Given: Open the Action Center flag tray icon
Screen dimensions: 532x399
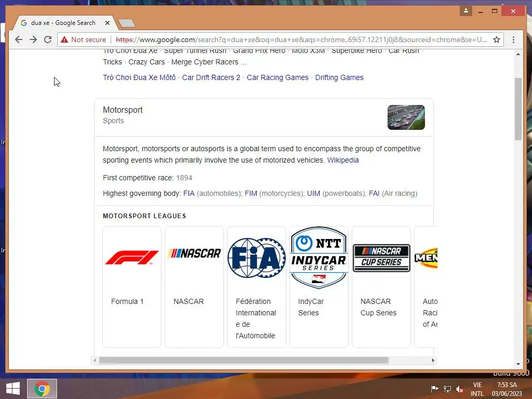Looking at the screenshot, I should click(x=434, y=389).
